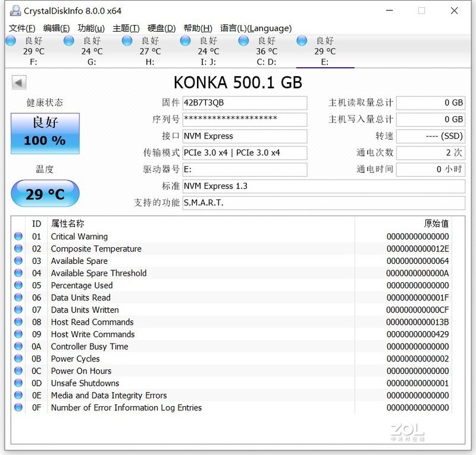Select drive G: showing 24 °C
Screen dimensions: 476x455
[x=68, y=39]
